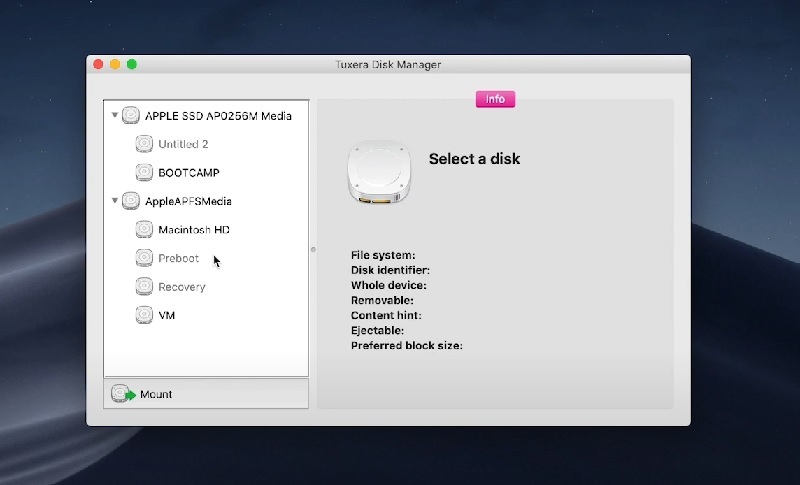Click the AppleAPFSMedia disk icon
800x485 pixels.
click(x=131, y=201)
